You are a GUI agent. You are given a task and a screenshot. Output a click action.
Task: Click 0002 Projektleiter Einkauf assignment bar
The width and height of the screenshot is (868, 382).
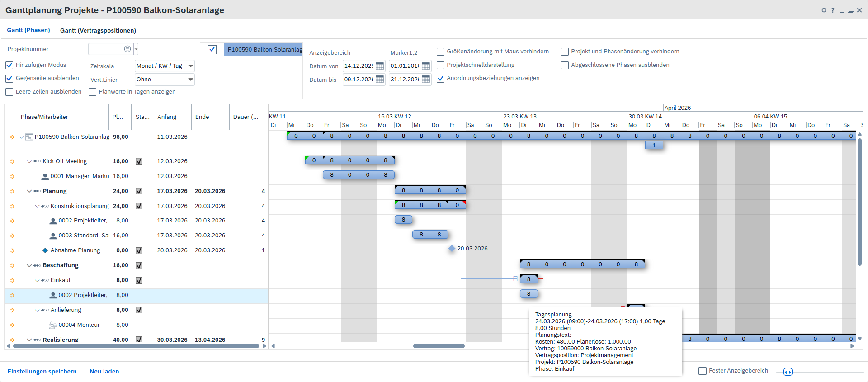pyautogui.click(x=529, y=294)
